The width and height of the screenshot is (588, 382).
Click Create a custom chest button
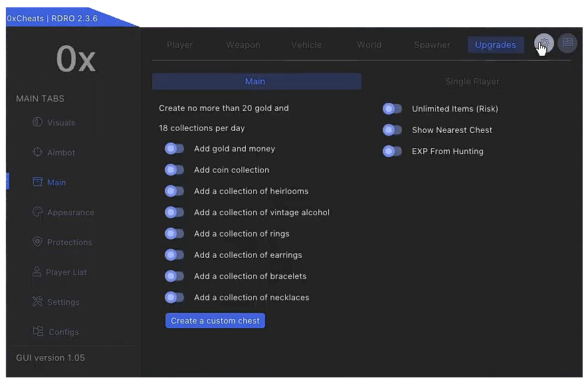(215, 321)
